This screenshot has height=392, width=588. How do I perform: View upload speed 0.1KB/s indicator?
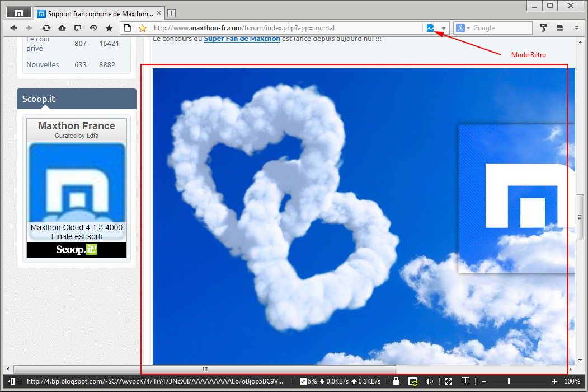pyautogui.click(x=366, y=381)
